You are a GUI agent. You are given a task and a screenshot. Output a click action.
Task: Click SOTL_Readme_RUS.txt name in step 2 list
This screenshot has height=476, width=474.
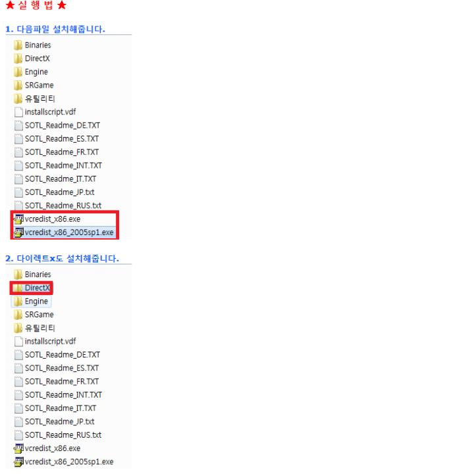63,435
